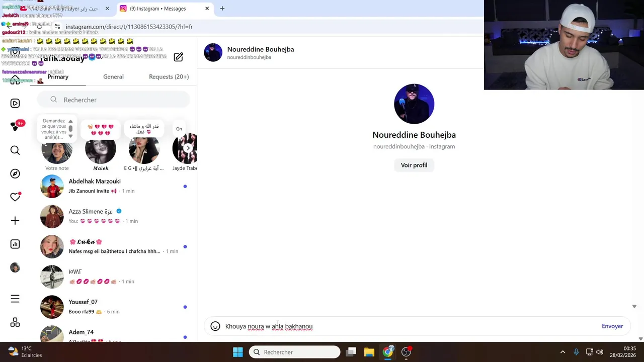
Task: Click the browser address bar URL
Action: point(129,27)
